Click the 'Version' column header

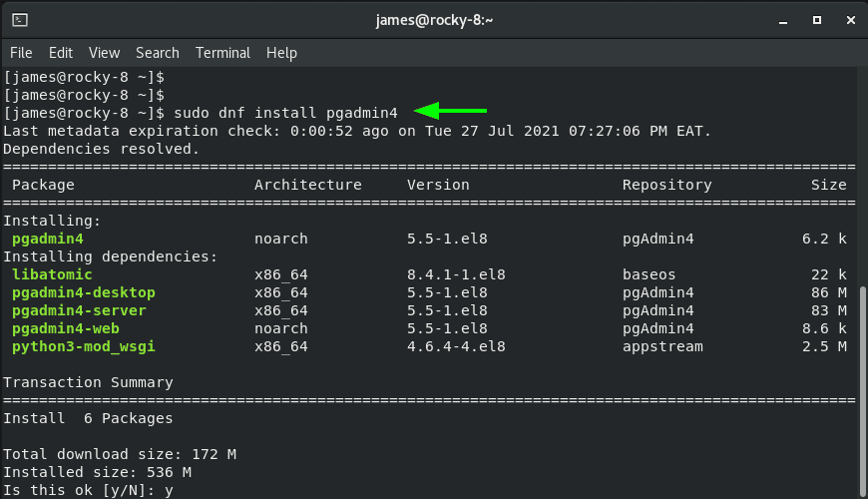coord(438,185)
